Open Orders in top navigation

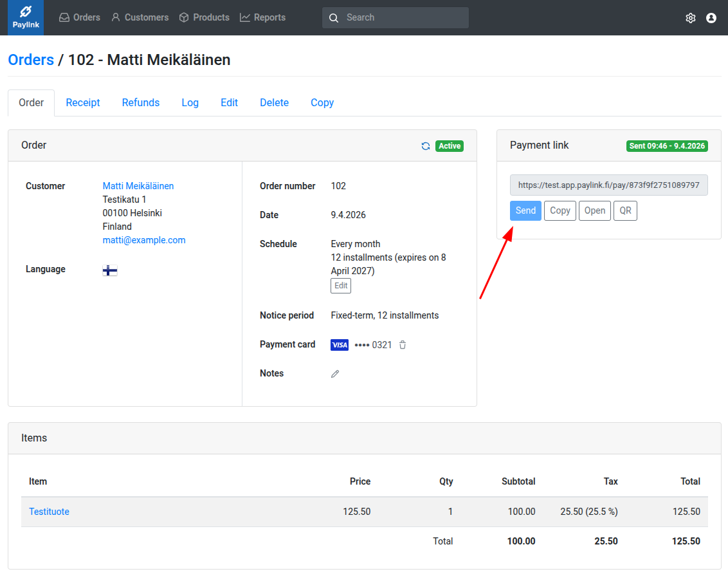point(80,17)
